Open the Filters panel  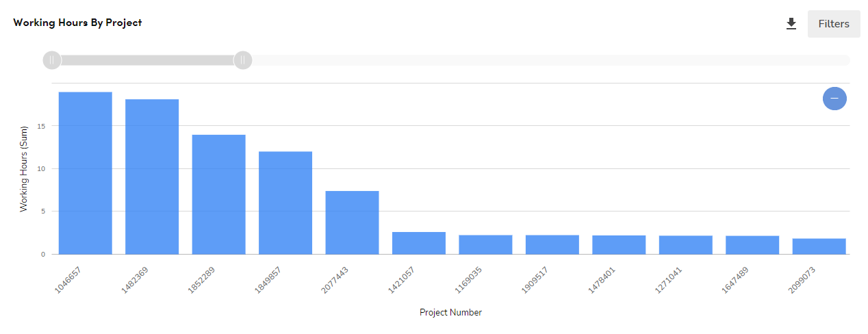click(834, 24)
